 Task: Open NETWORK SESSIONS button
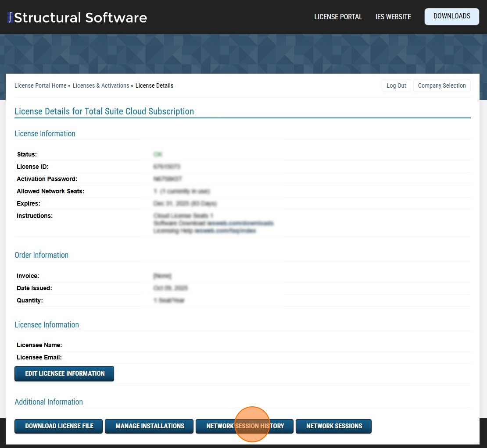(333, 426)
